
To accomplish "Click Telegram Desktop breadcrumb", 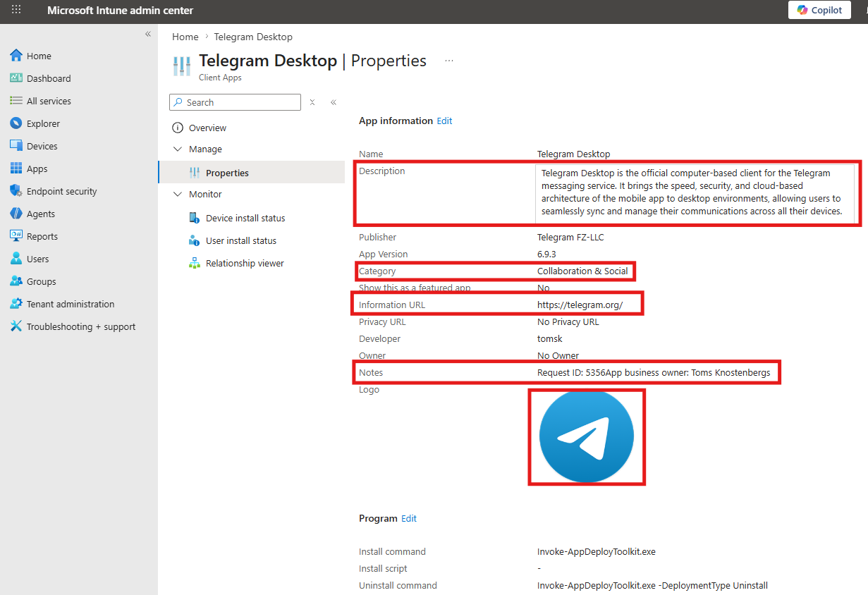I will tap(253, 37).
